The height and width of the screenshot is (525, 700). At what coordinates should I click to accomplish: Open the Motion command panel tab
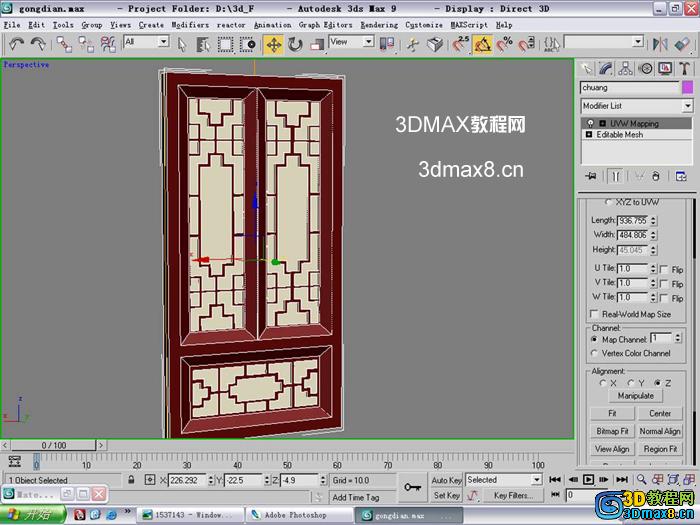[x=645, y=68]
